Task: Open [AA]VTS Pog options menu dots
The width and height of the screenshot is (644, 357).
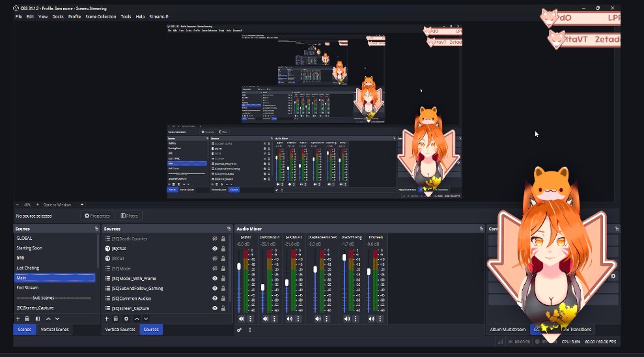Action: tap(356, 319)
